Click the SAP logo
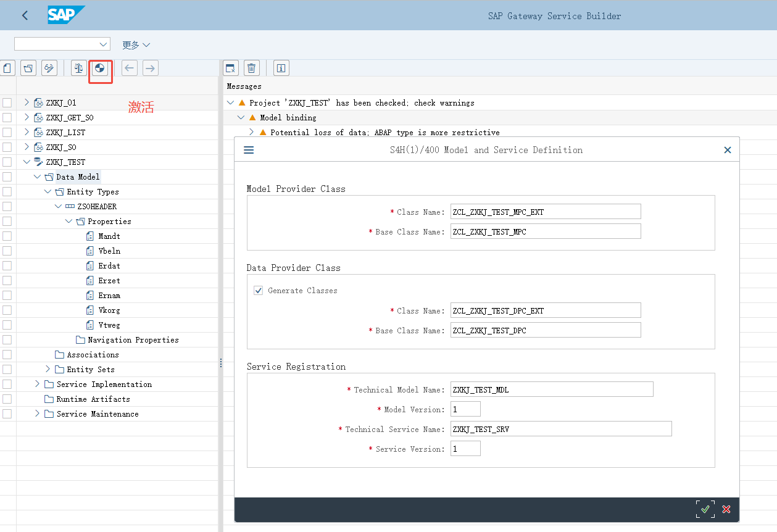This screenshot has width=777, height=532. [x=65, y=15]
